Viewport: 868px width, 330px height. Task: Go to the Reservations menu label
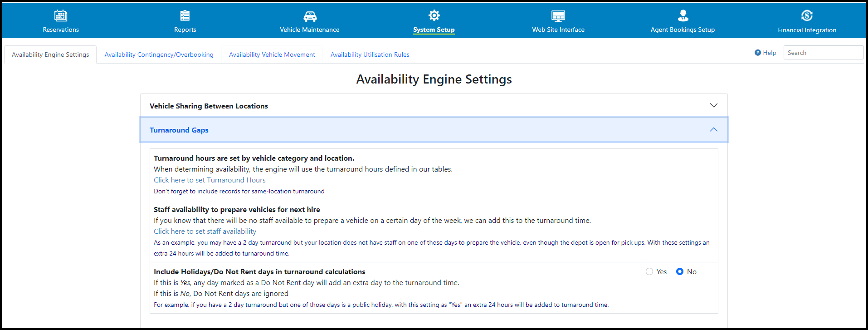pyautogui.click(x=61, y=30)
